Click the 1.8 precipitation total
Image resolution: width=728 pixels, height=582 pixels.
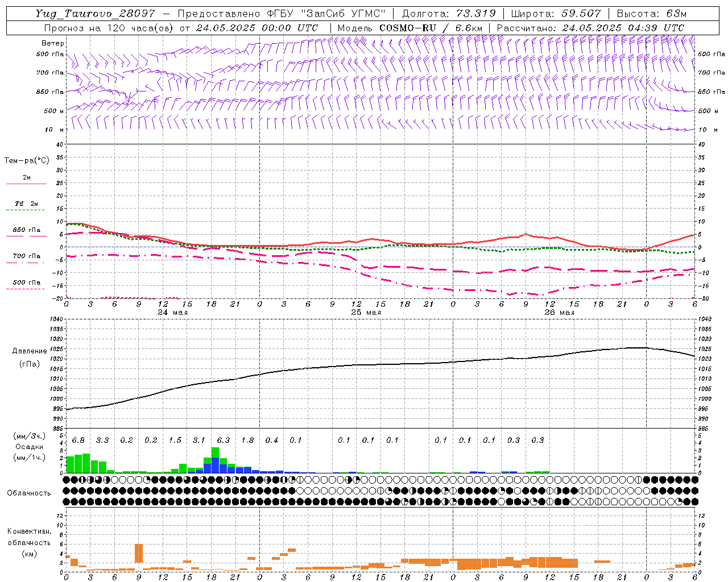[247, 440]
